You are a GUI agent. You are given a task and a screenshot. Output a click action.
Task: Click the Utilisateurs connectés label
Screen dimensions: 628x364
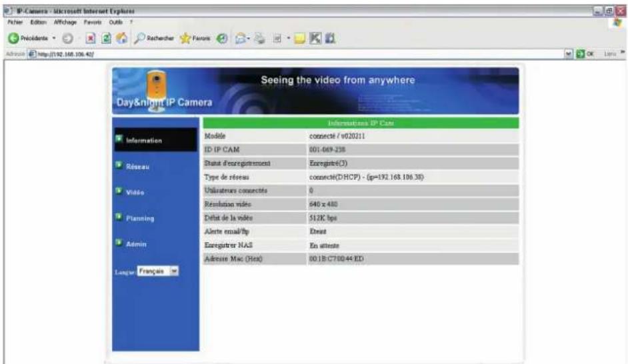click(x=235, y=191)
